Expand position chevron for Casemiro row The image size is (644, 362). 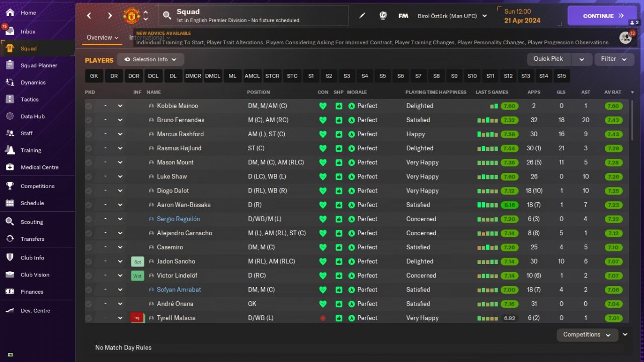120,247
